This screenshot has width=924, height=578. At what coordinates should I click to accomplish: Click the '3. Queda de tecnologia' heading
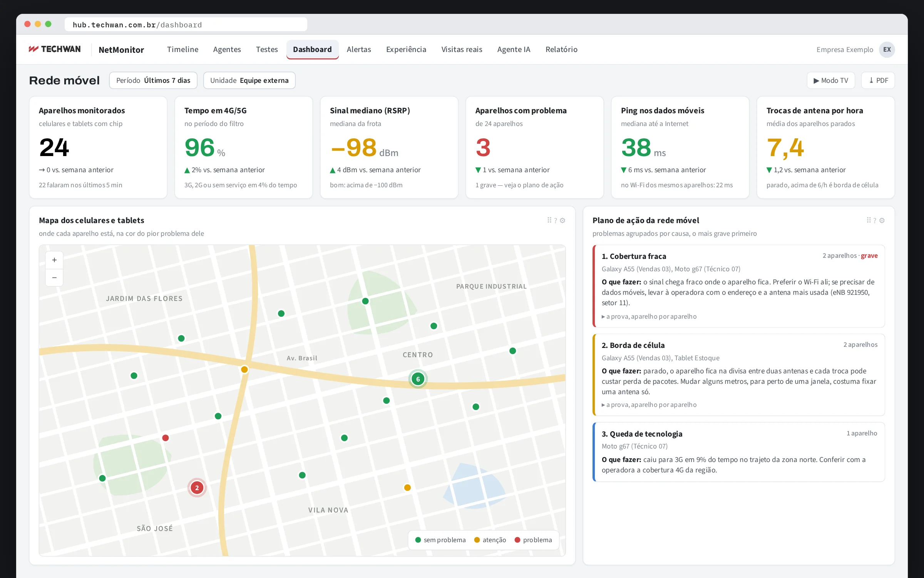[x=642, y=434]
